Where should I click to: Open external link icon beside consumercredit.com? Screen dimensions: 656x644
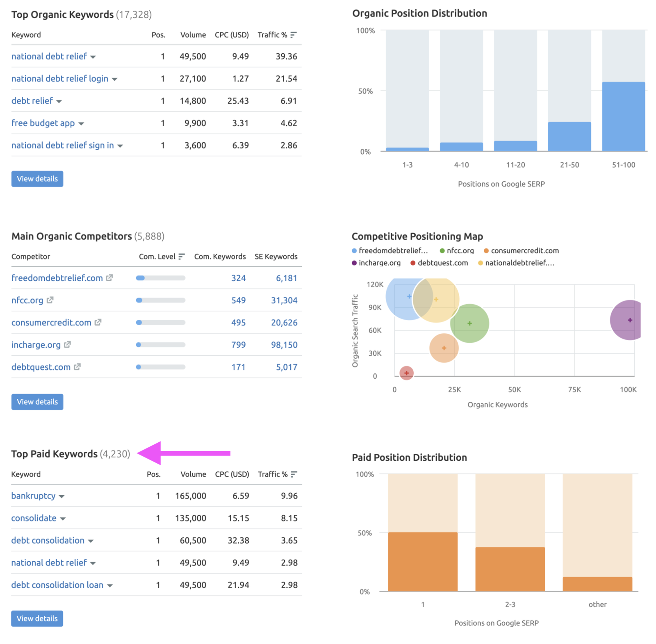coord(98,323)
